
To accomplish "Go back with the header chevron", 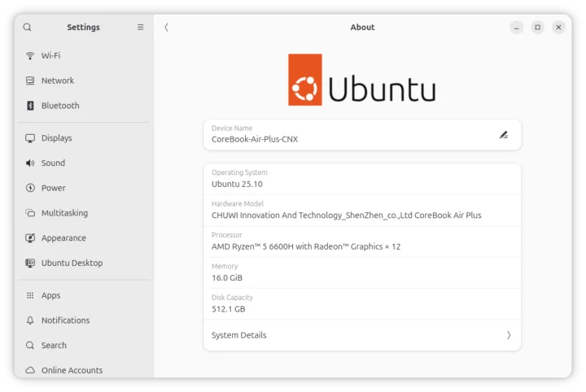I will pos(167,28).
